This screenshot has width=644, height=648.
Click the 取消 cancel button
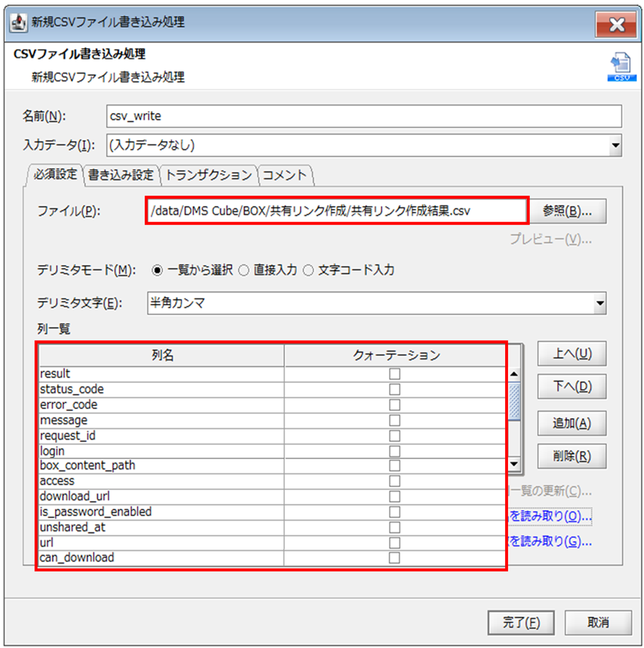click(x=598, y=623)
